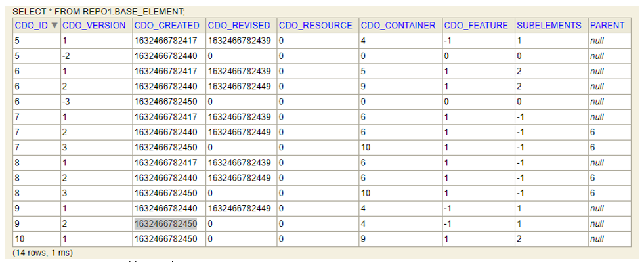Viewport: 644px width, 262px height.
Task: Sort by CDO_CONTAINER column header
Action: 398,26
